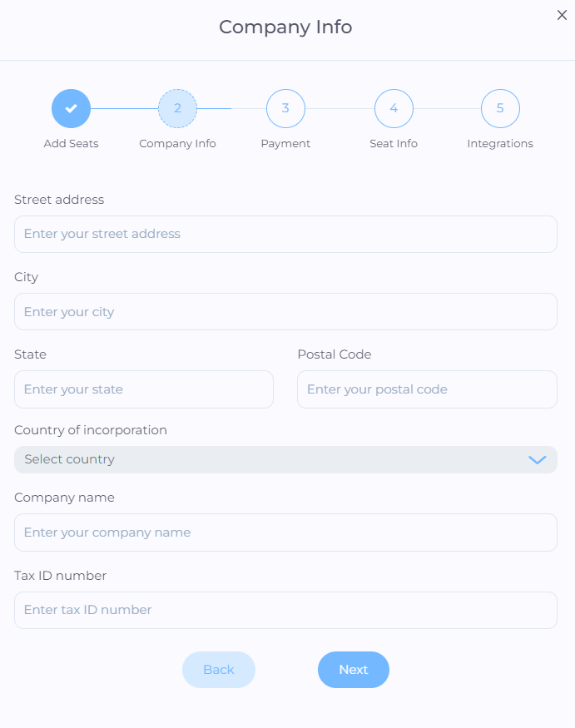Go back with the Back button
Image resolution: width=575 pixels, height=728 pixels.
pos(219,670)
